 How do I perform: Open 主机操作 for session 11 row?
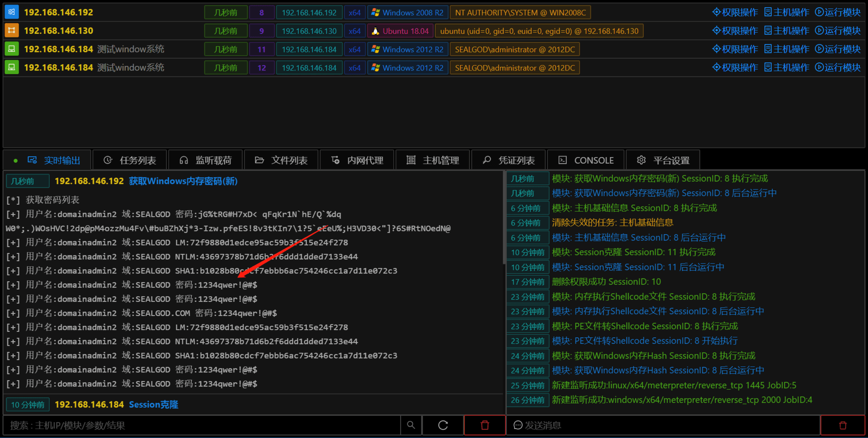[787, 49]
